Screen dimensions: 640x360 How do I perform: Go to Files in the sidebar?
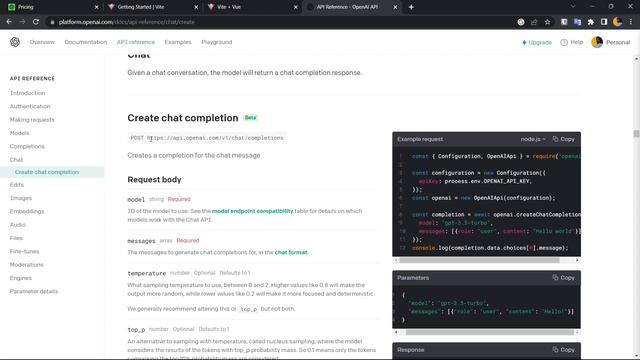click(16, 238)
